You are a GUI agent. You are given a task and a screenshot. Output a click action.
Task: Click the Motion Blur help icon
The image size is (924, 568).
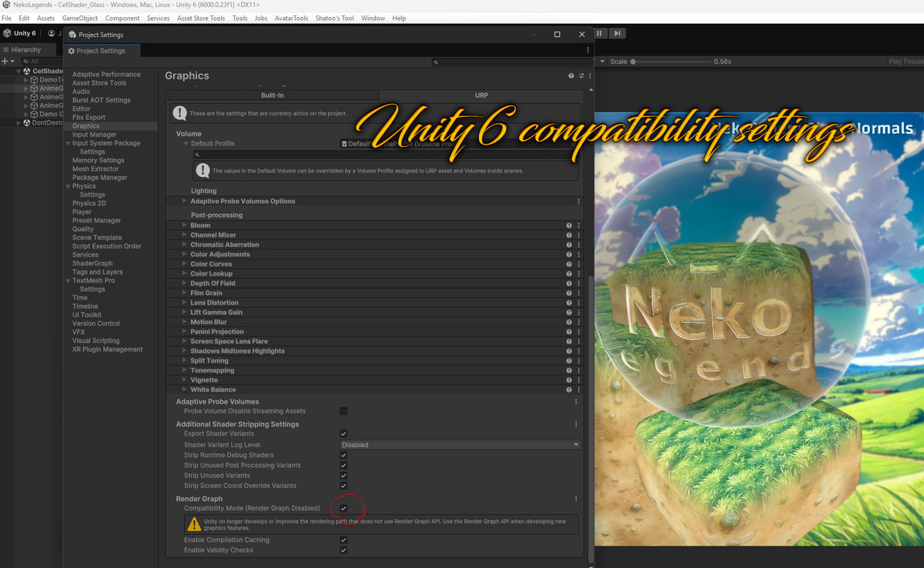pyautogui.click(x=569, y=322)
